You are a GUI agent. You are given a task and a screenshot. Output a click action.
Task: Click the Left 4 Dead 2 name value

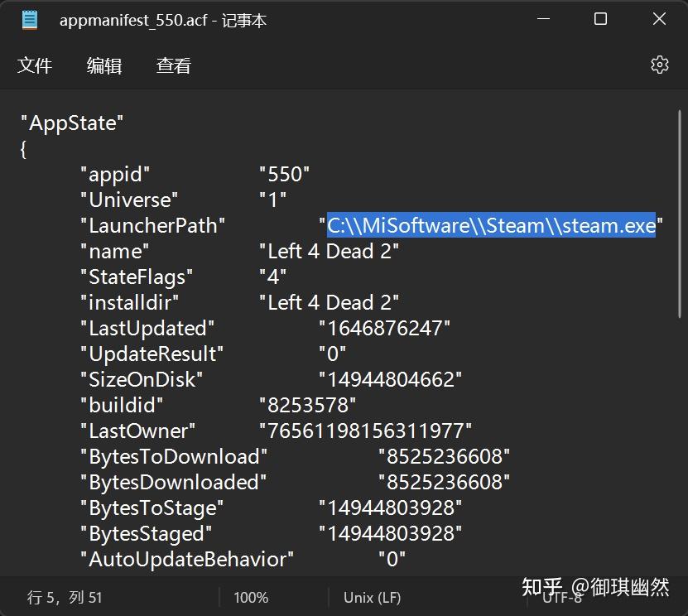coord(329,251)
